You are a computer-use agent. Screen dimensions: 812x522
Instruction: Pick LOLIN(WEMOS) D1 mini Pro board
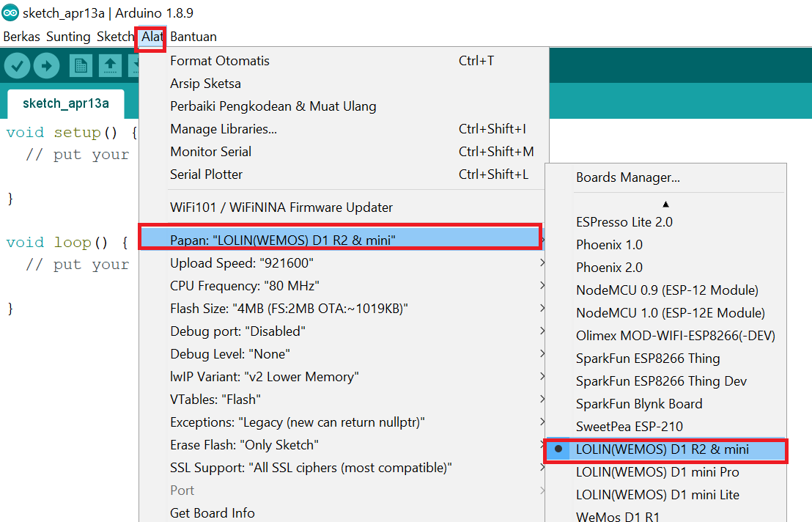point(657,472)
